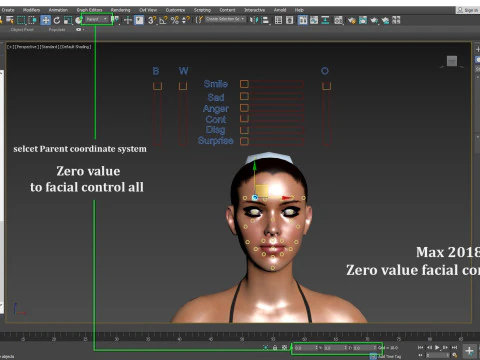The height and width of the screenshot is (360, 480).
Task: Click Play Animation button
Action: point(437,347)
